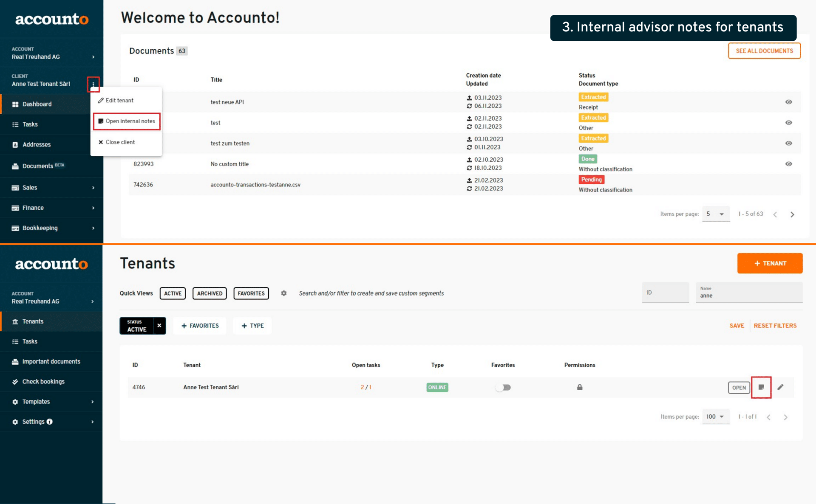Viewport: 816px width, 504px height.
Task: Click the ID filter input field
Action: pos(665,293)
